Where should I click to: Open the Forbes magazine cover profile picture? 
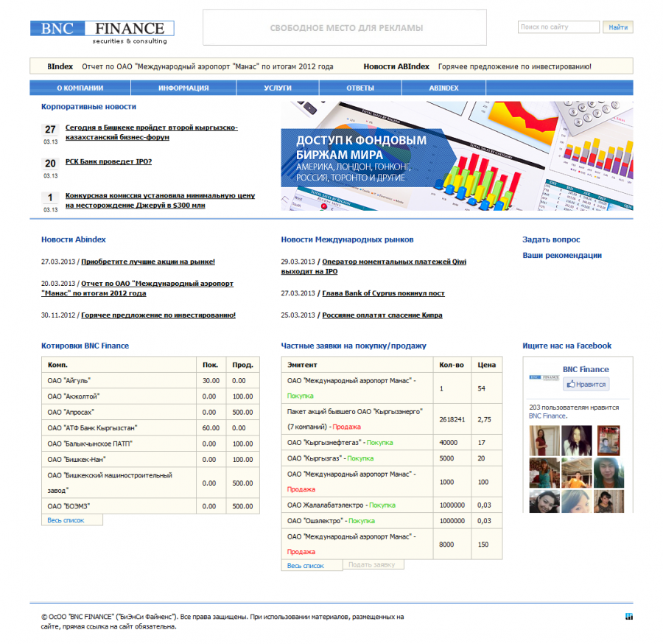tap(608, 441)
